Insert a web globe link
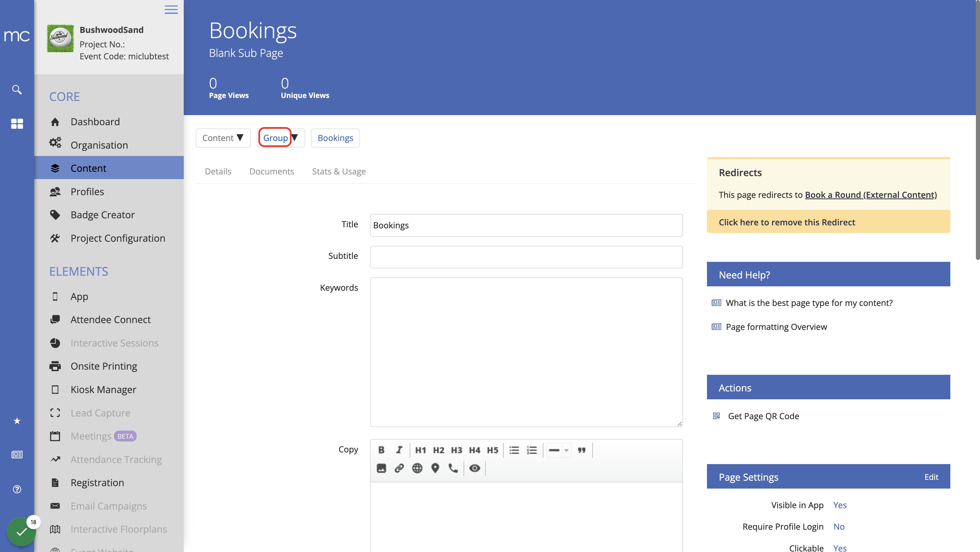 pos(417,468)
